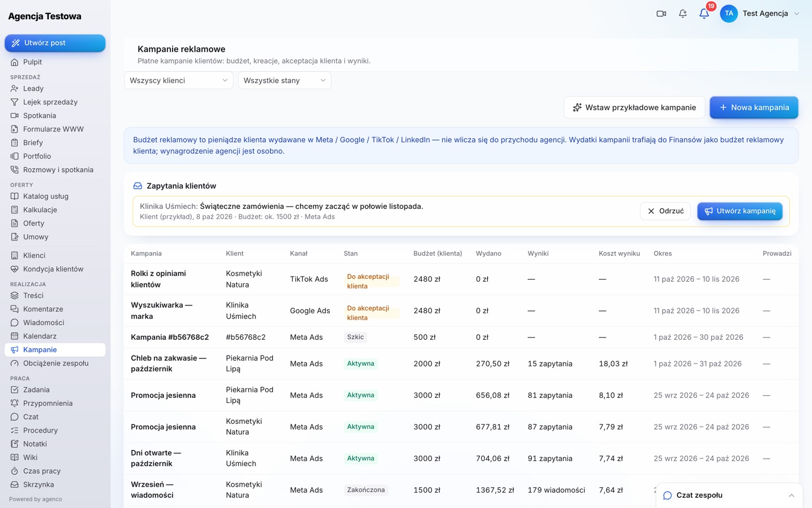812x508 pixels.
Task: Reject client request with Odrzuć
Action: pyautogui.click(x=665, y=211)
